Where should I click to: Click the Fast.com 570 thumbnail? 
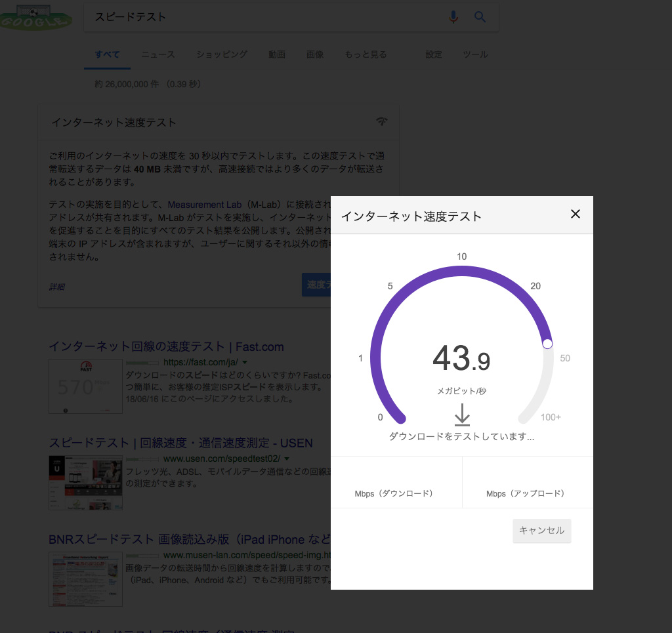click(x=86, y=386)
